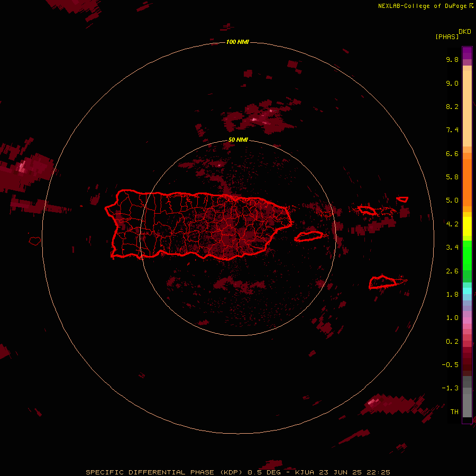The height and width of the screenshot is (476, 476).
Task: Click the NEXLAB-College of DuPage credit text
Action: pos(422,6)
